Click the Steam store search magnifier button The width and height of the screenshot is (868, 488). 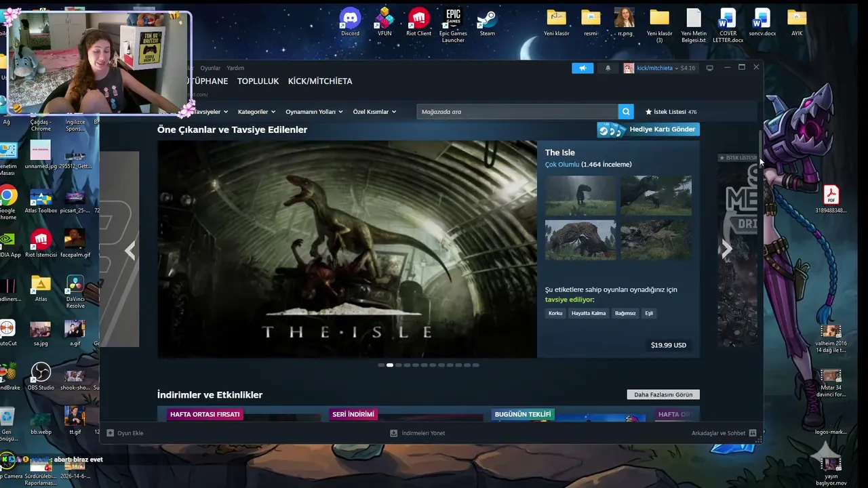tap(626, 112)
